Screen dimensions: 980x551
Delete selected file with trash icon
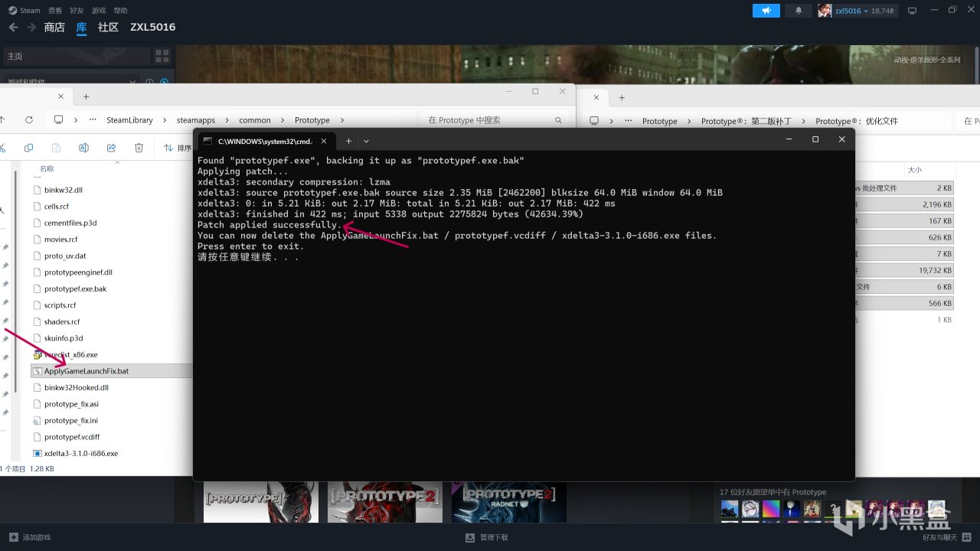coord(139,148)
